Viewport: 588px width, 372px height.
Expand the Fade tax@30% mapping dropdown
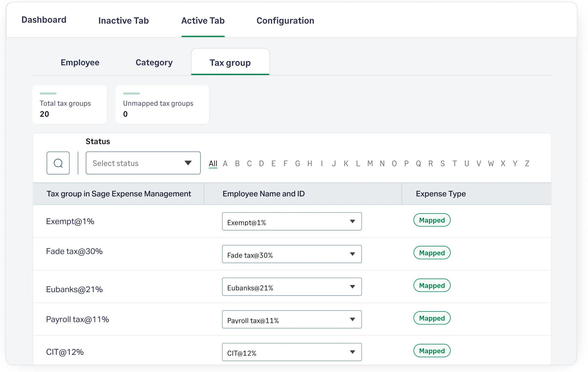292,254
